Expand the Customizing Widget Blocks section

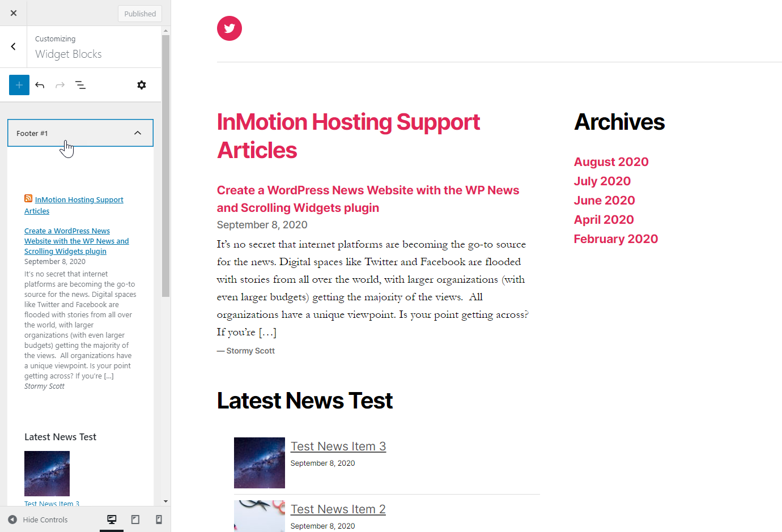(x=68, y=46)
